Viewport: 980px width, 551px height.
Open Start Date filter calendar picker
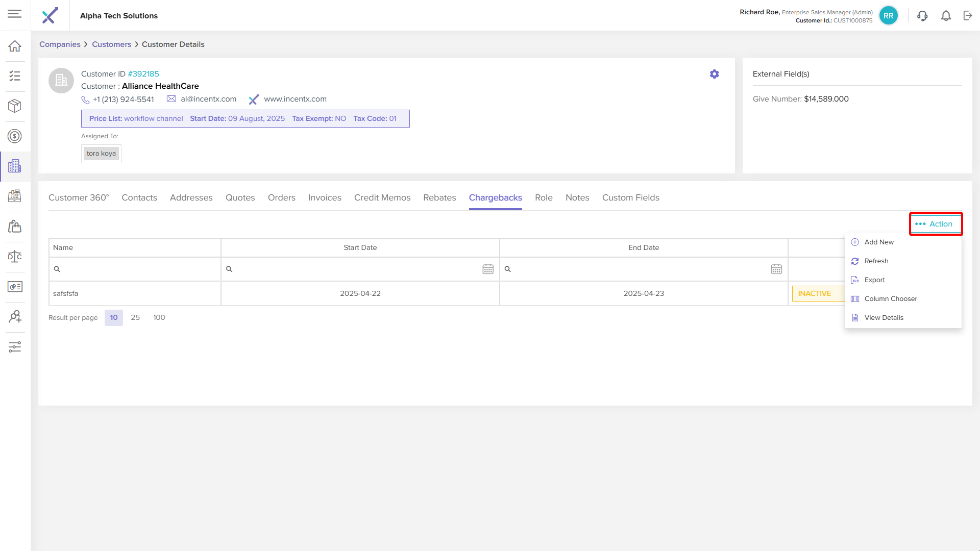487,269
